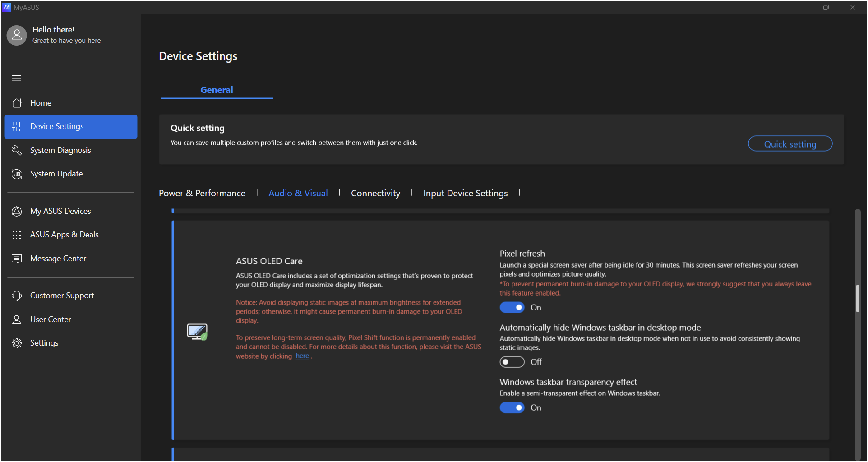This screenshot has height=462, width=868.
Task: Click the 'Pixel refresh' label
Action: (x=522, y=254)
